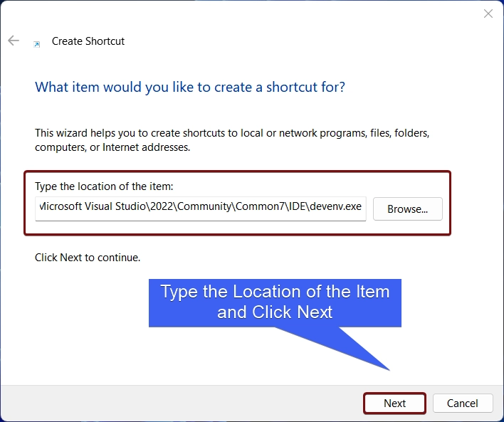Click the 'Click Next to continue.' text
Viewport: 504px width, 422px height.
[88, 258]
